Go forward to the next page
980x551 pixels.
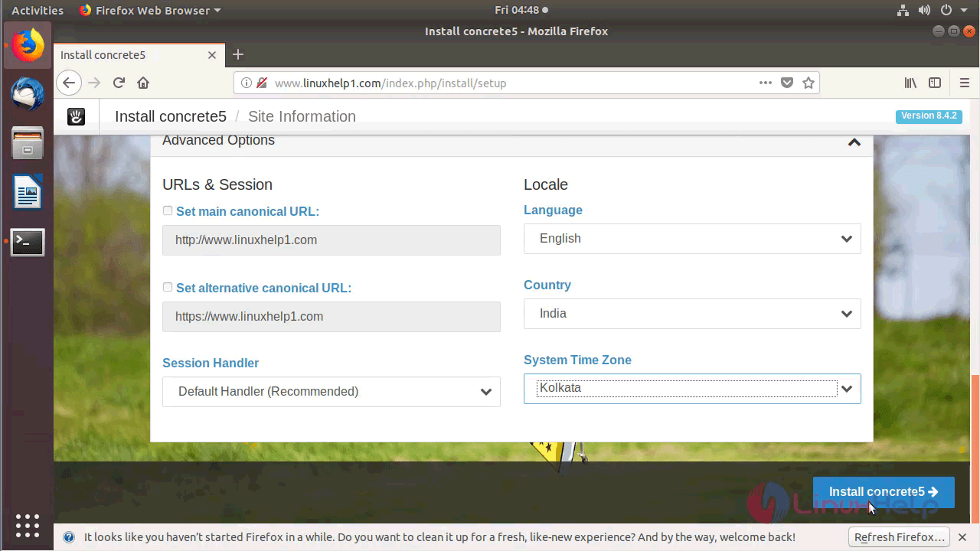[x=94, y=83]
